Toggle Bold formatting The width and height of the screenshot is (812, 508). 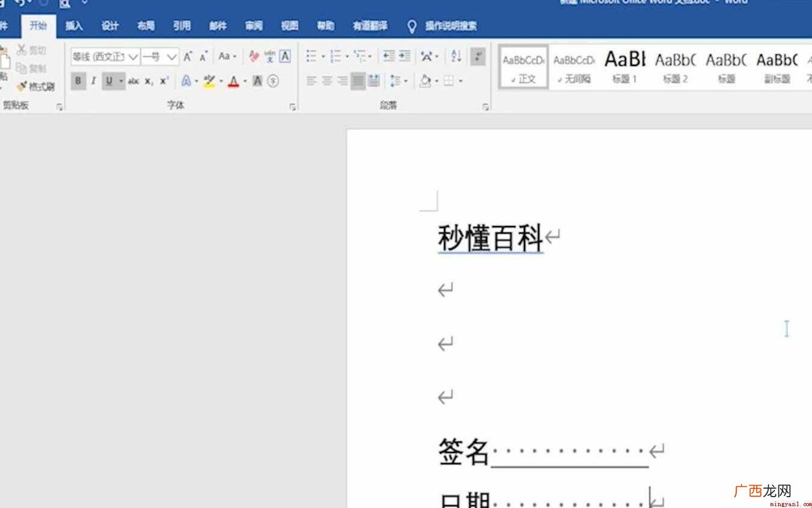pyautogui.click(x=78, y=81)
